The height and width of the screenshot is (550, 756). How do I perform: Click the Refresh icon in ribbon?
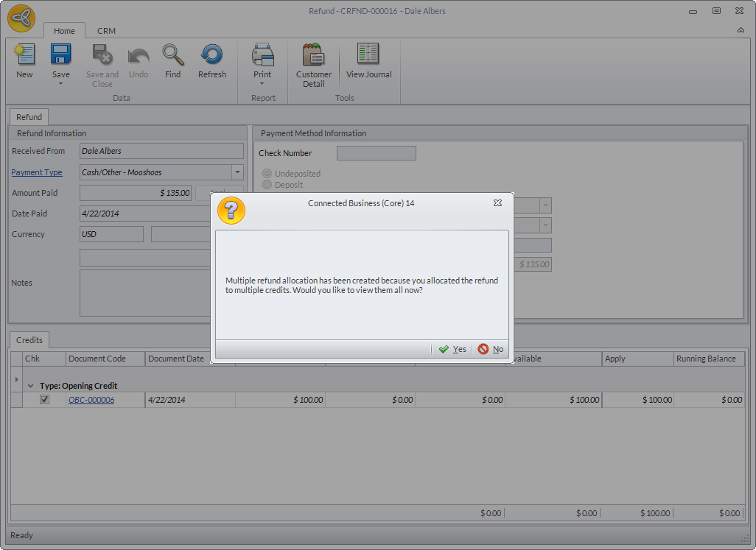pos(211,56)
